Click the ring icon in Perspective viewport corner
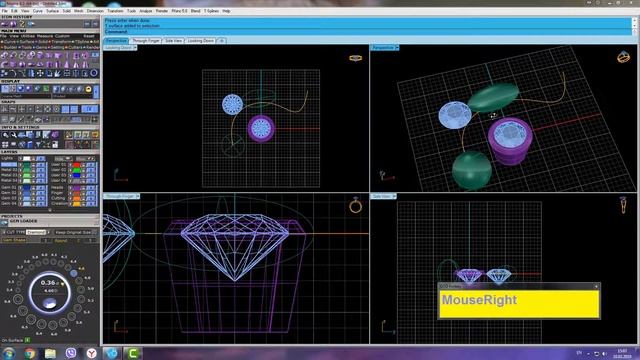The height and width of the screenshot is (360, 640). tap(623, 57)
